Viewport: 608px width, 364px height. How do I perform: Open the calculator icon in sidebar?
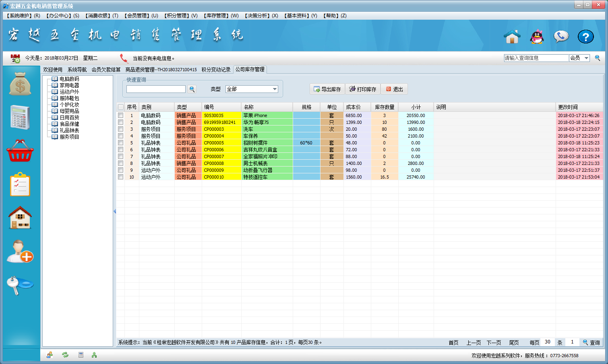[x=20, y=117]
